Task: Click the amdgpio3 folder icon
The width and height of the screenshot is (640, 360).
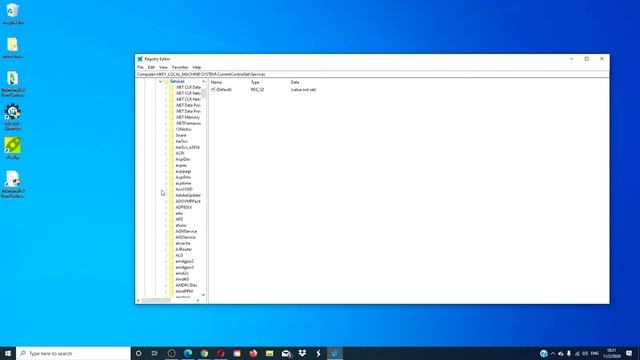Action: (x=171, y=267)
